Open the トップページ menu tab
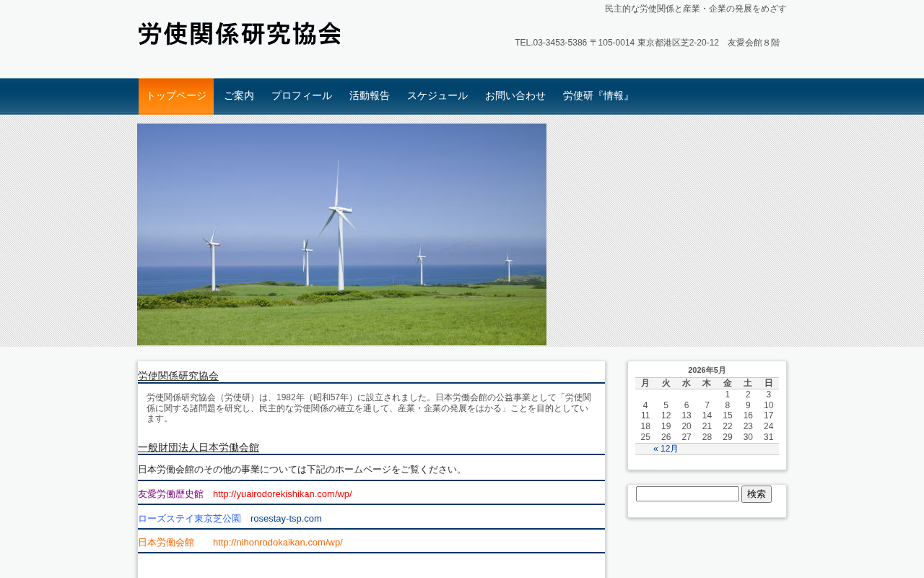The image size is (924, 578). (176, 96)
